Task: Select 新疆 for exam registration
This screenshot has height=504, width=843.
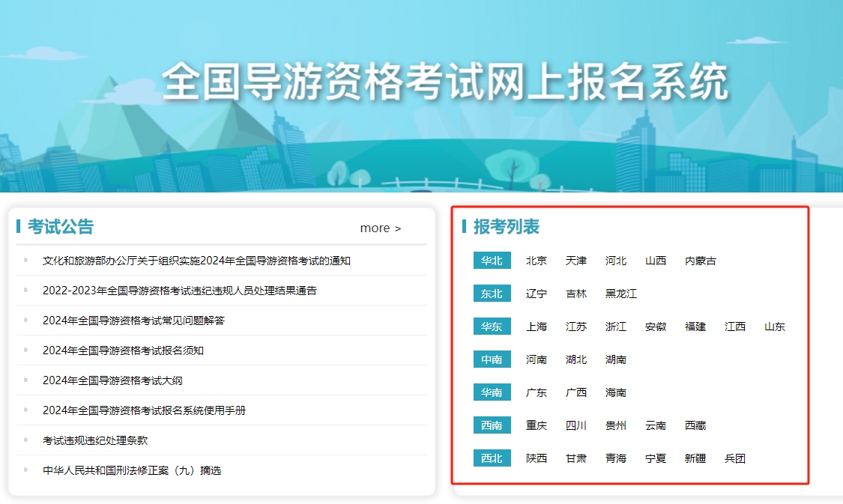Action: (x=695, y=458)
